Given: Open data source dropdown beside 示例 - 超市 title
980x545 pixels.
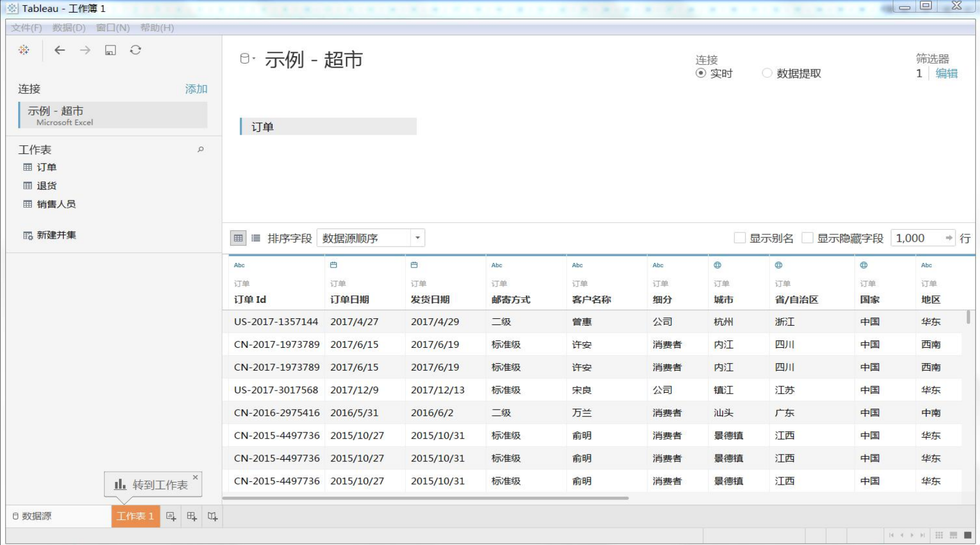Looking at the screenshot, I should pyautogui.click(x=247, y=59).
